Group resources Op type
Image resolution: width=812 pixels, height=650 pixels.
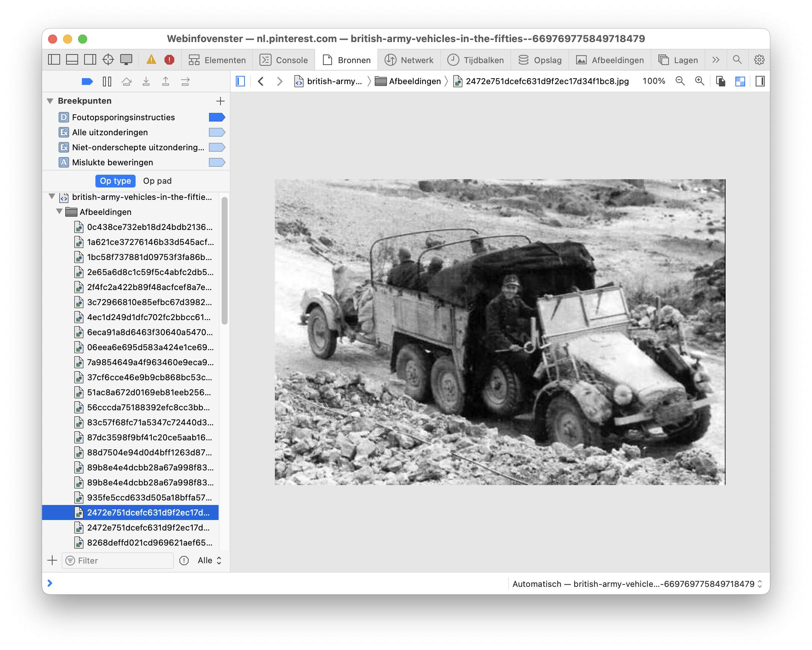pos(115,181)
